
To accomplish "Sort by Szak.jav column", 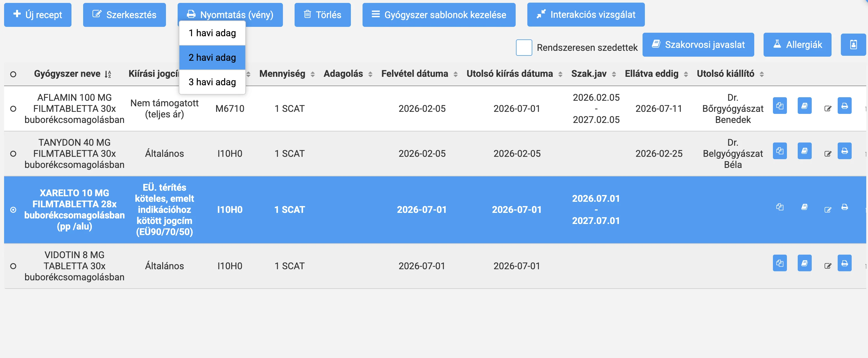I will [593, 74].
